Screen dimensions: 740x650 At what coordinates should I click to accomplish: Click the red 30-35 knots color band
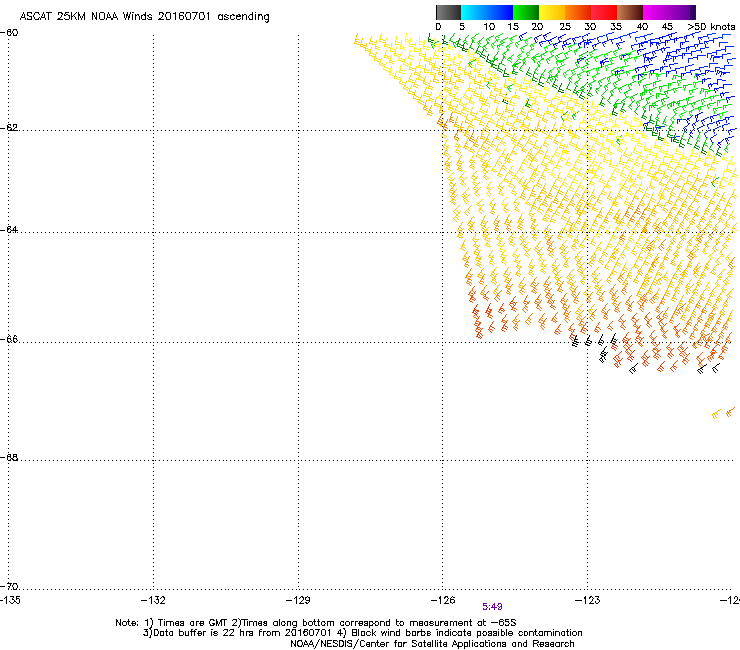604,12
